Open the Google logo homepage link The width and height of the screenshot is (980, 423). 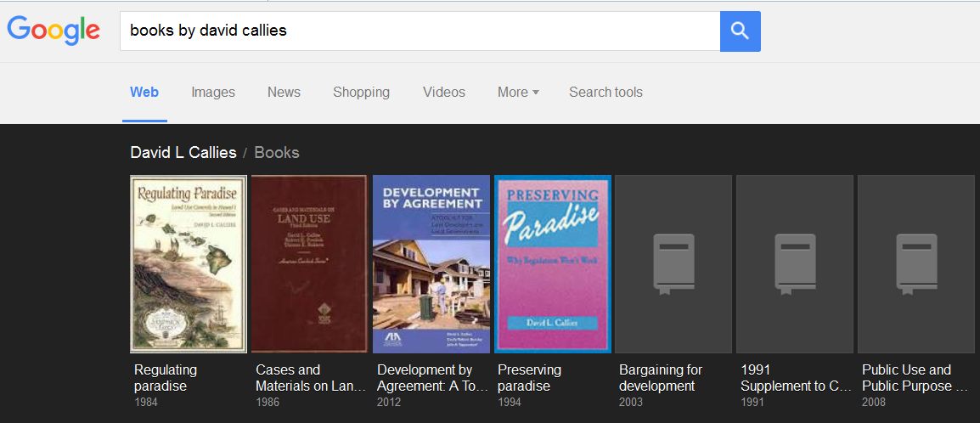[54, 31]
